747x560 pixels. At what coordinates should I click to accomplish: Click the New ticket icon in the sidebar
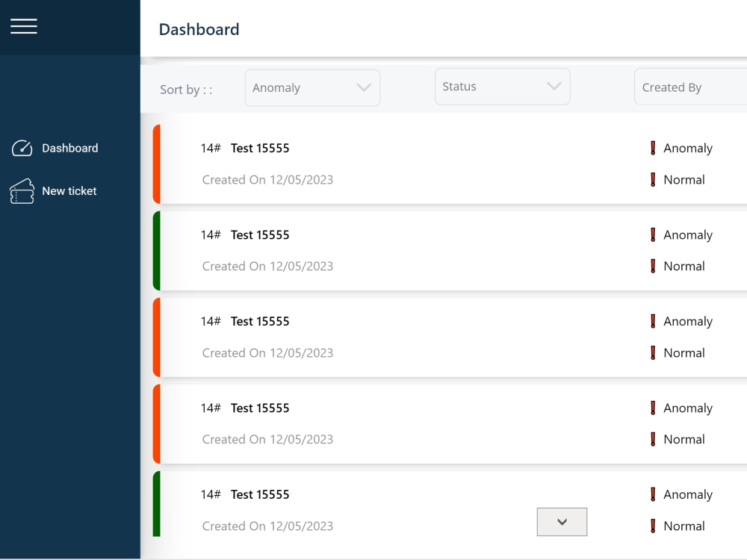click(22, 191)
